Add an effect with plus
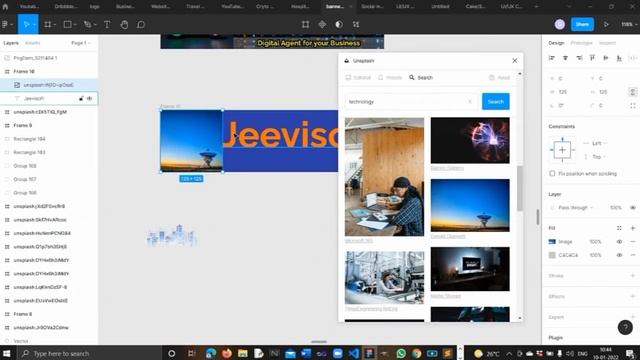640x360 pixels. [633, 296]
